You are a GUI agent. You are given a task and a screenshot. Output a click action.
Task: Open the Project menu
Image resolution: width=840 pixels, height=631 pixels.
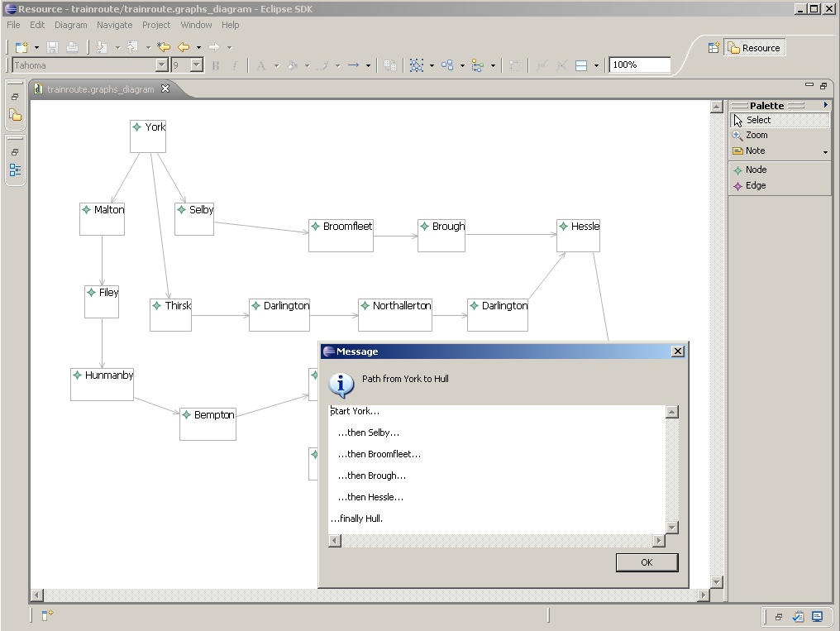click(156, 25)
